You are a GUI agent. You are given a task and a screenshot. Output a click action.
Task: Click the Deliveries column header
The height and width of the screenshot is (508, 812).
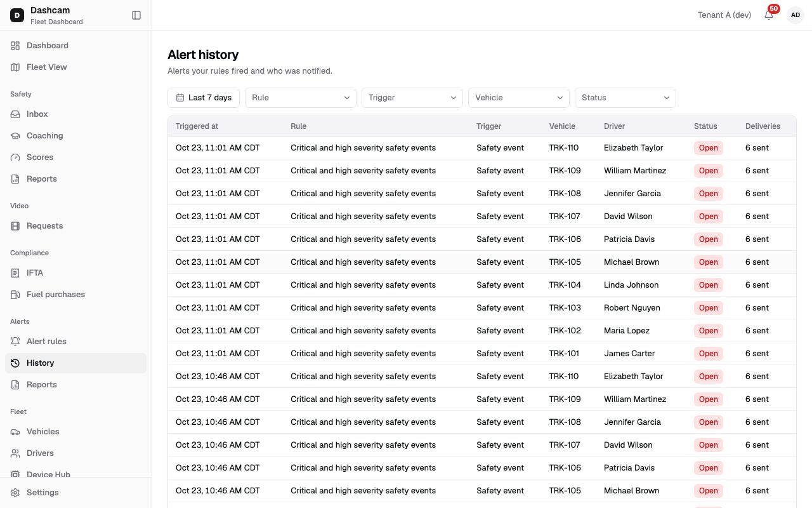[763, 126]
